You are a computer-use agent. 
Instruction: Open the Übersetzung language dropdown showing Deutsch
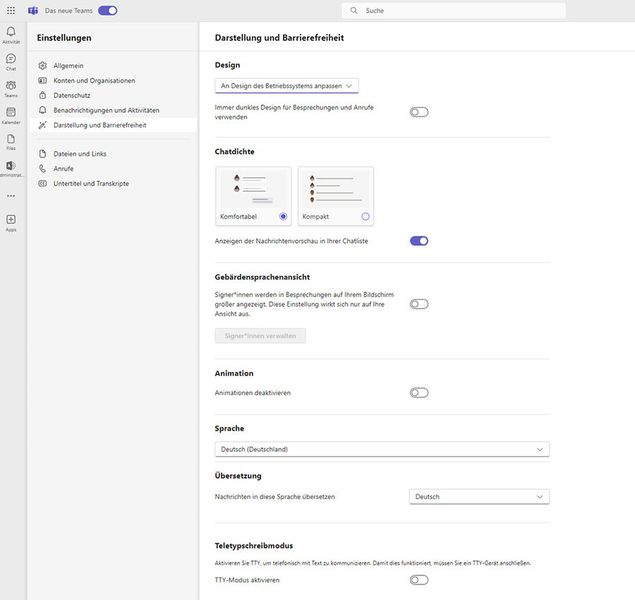[479, 497]
